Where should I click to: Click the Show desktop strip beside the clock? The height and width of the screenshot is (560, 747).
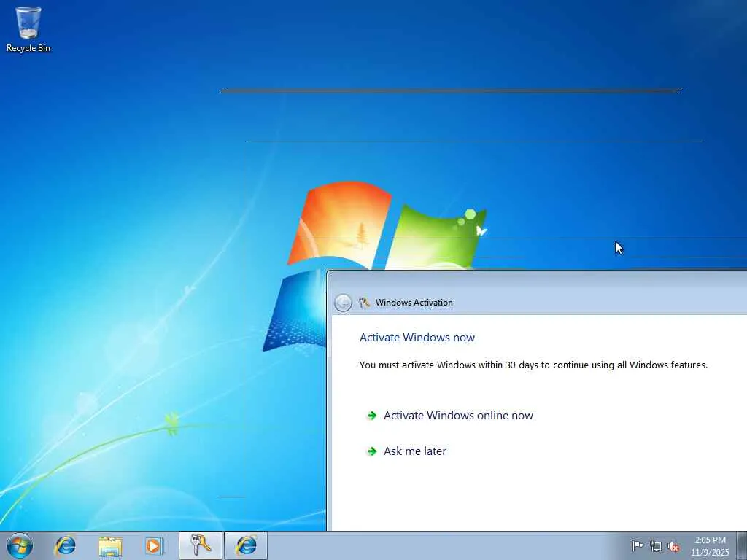tap(743, 545)
